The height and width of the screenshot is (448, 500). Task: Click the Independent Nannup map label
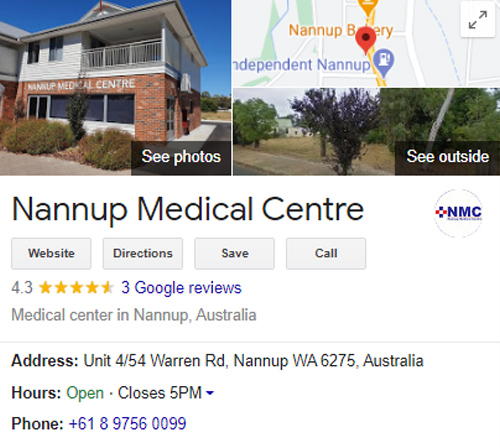tap(301, 65)
